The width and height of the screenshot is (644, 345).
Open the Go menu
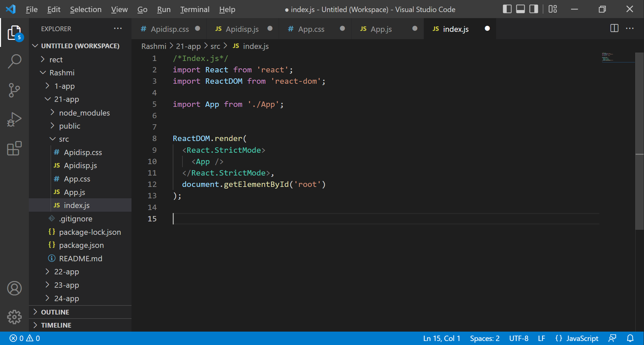coord(142,9)
